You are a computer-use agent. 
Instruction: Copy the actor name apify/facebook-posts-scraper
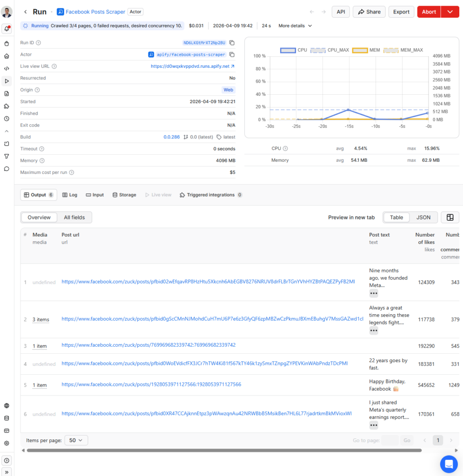pos(232,55)
